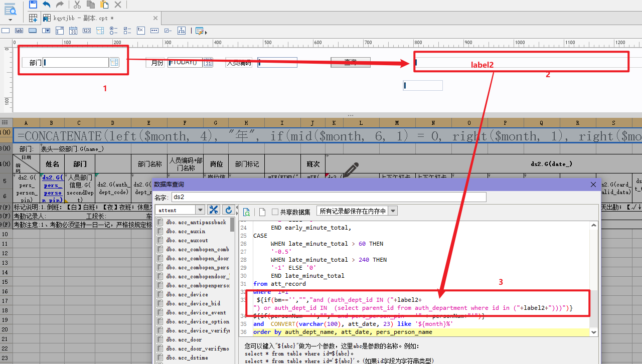Select the label widget icon
This screenshot has width=642, height=364.
pos(19,31)
